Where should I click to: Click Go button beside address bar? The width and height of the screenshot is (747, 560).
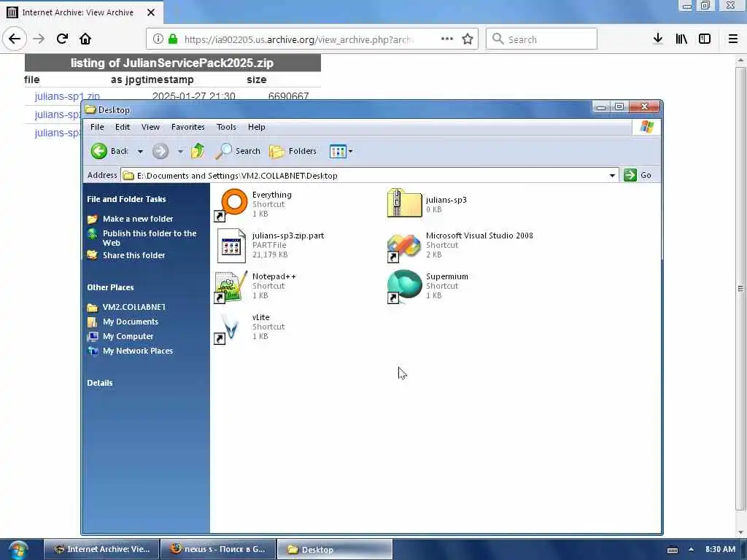(638, 175)
